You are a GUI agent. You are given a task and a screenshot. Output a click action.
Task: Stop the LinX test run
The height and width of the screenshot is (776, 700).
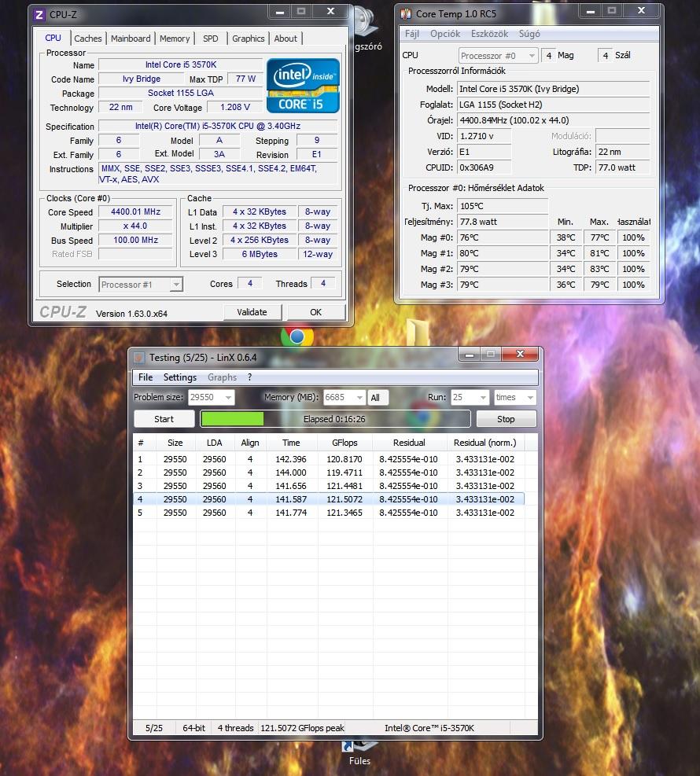(x=506, y=419)
